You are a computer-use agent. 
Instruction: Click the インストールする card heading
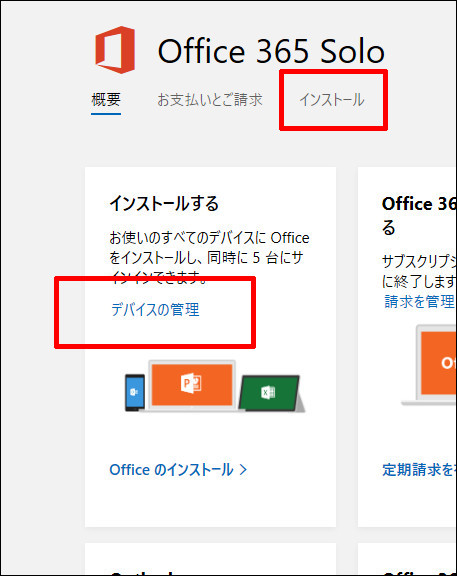164,203
